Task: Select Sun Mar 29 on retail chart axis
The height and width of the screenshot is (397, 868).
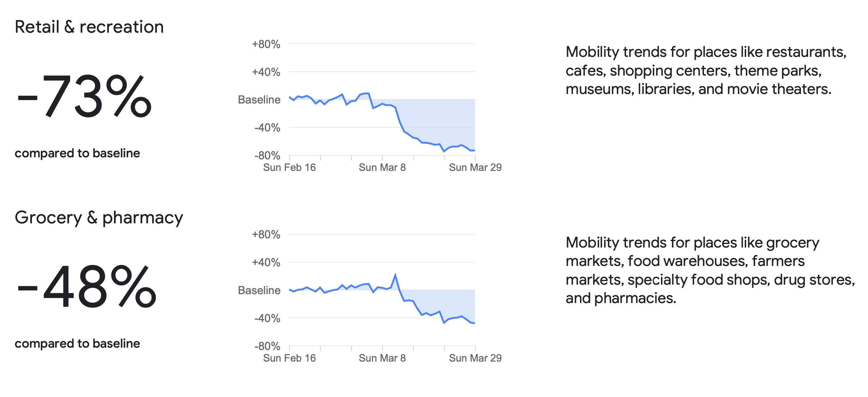Action: coord(475,168)
